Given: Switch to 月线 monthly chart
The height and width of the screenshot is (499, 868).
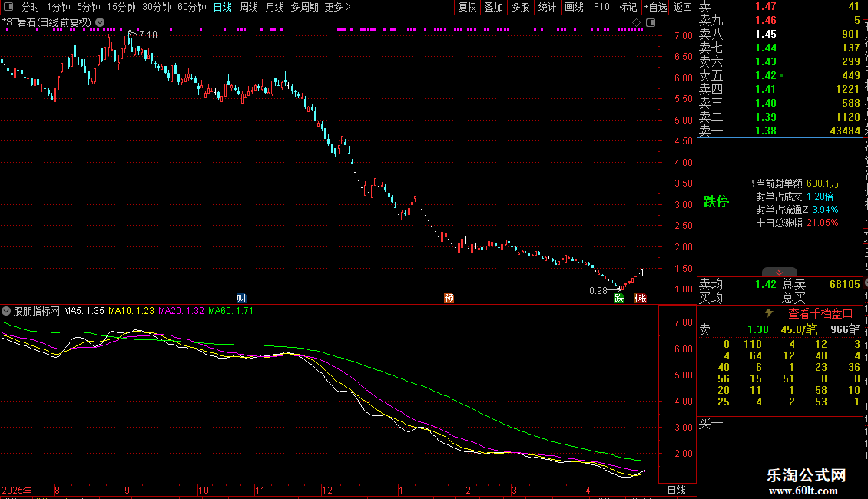Looking at the screenshot, I should pos(274,7).
